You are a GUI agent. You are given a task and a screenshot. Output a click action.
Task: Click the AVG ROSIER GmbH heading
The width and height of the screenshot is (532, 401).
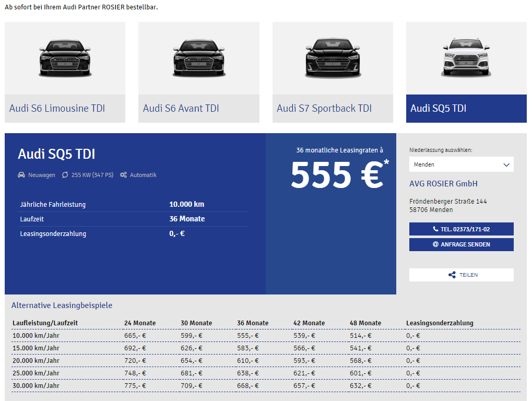443,184
